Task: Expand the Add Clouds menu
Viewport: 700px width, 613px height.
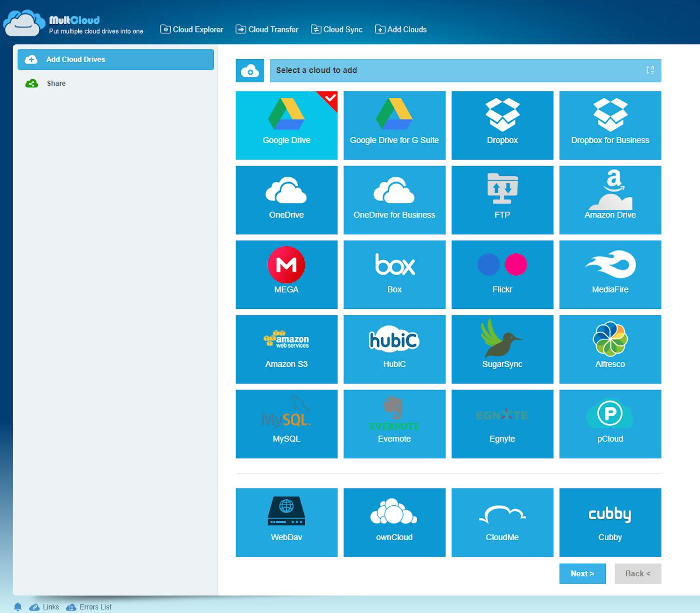Action: pyautogui.click(x=400, y=29)
